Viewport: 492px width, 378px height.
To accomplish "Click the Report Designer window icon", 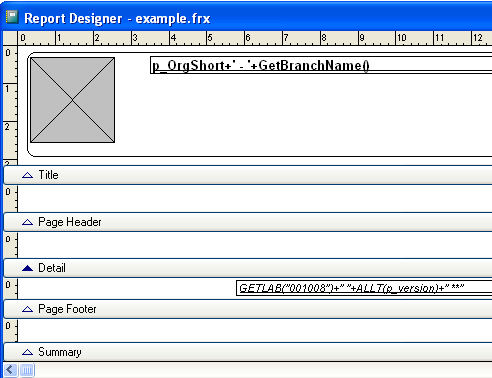I will click(x=12, y=17).
